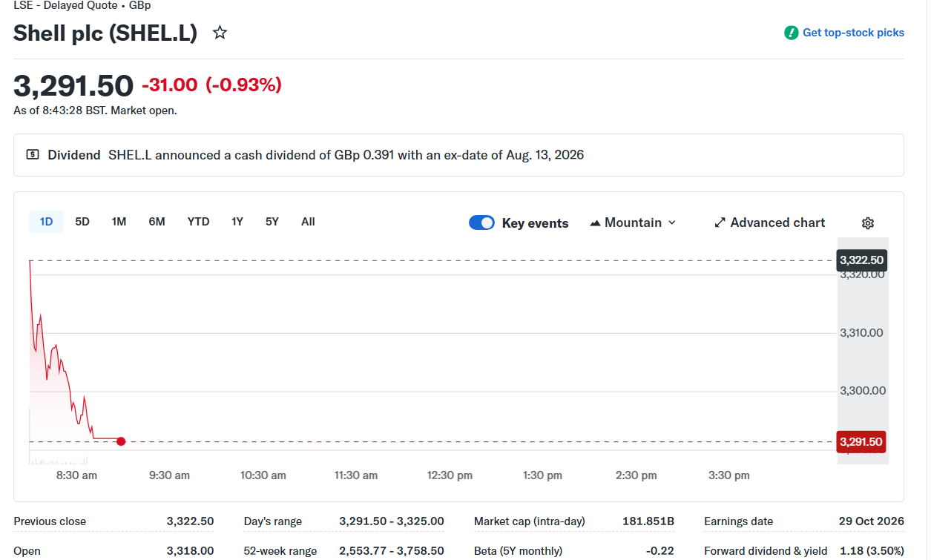Click the red 3,291.50 price axis label
This screenshot has width=931, height=560.
861,442
